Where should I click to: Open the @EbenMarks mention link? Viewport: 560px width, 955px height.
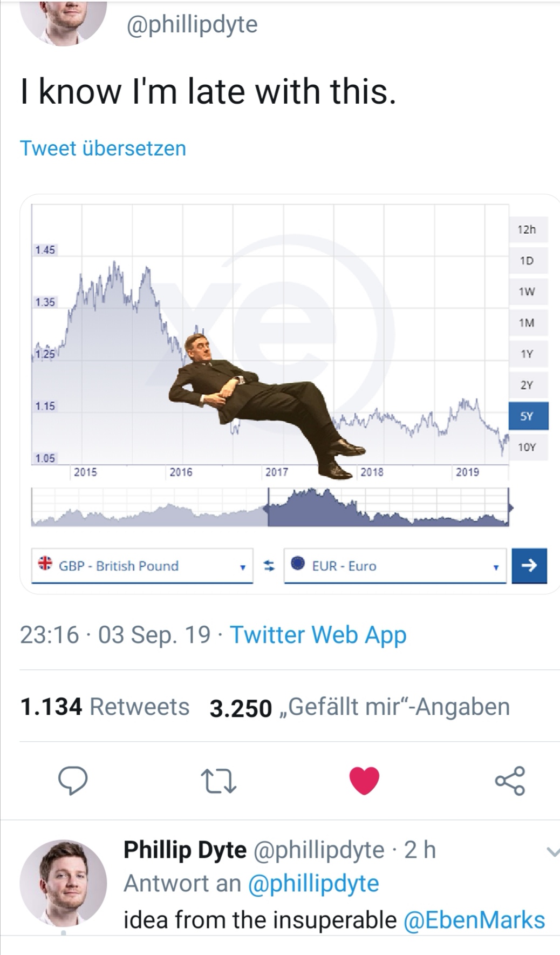[x=474, y=920]
